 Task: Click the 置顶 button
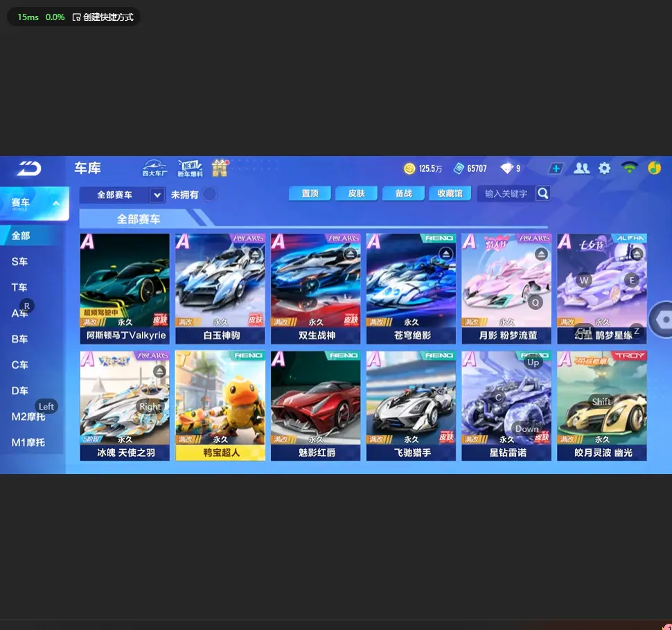click(310, 193)
